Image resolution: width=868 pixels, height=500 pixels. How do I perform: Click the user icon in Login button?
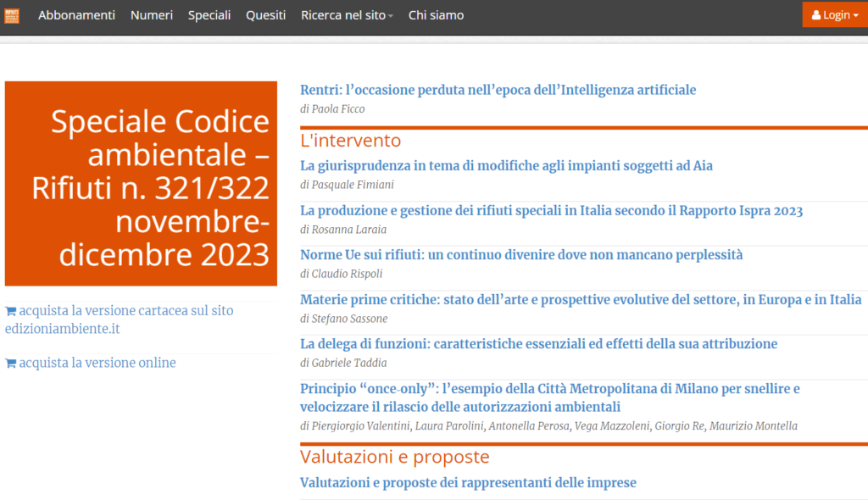[x=816, y=15]
